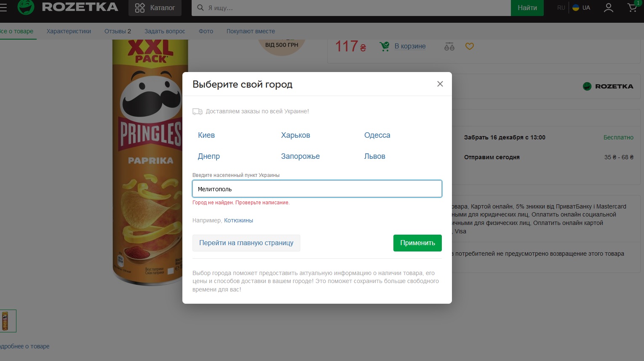Click the "Отправим сегодня" text
Screen dimensions: 644x361
pyautogui.click(x=492, y=157)
